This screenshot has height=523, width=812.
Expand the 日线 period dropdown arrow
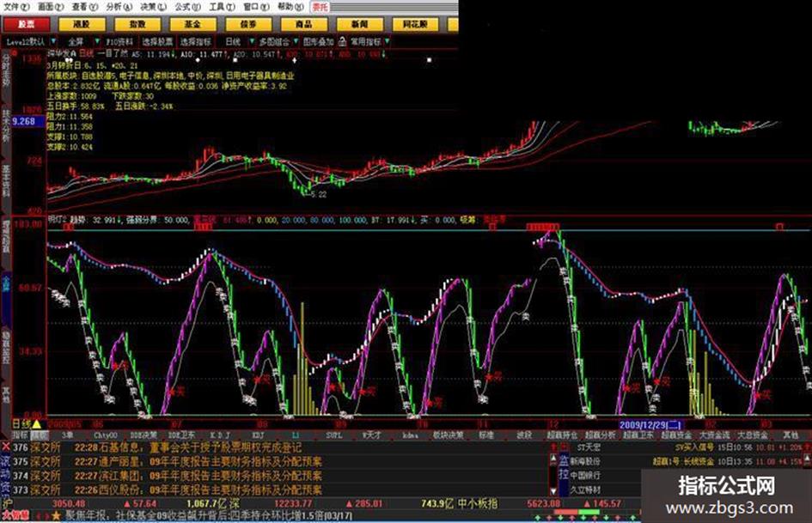click(x=253, y=41)
